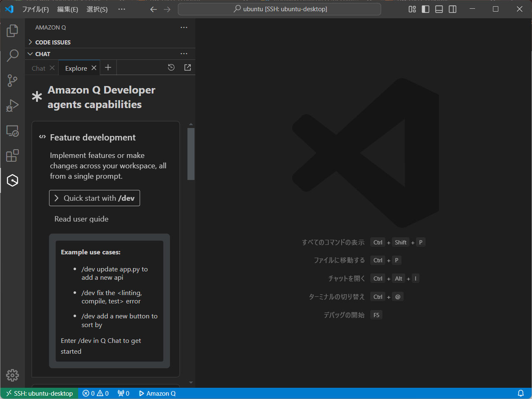
Task: Export chat with the open-external icon
Action: (x=187, y=67)
